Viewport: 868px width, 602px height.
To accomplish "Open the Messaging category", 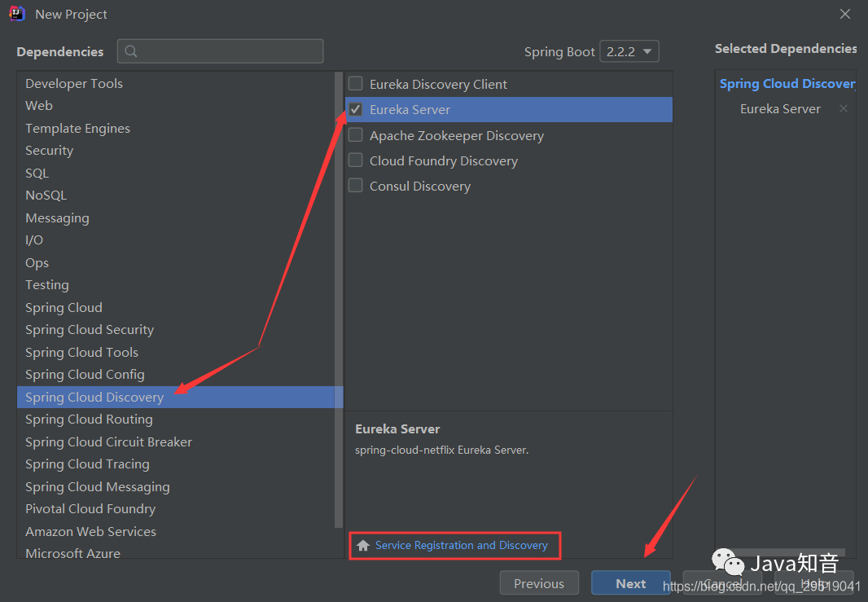I will pyautogui.click(x=176, y=218).
